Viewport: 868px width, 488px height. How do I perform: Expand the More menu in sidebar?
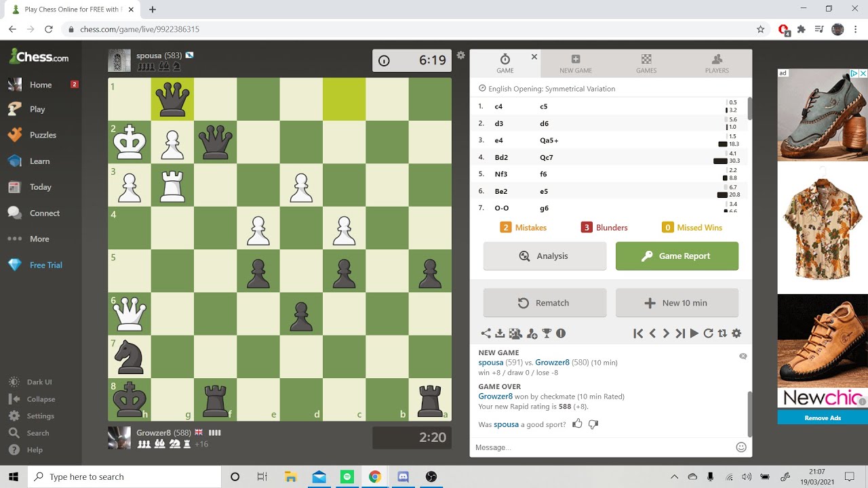[39, 239]
